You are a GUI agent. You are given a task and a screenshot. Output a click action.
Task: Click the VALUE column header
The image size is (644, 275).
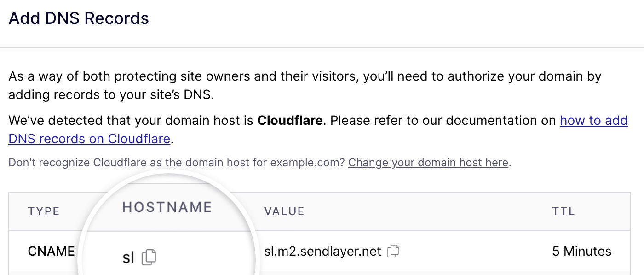click(284, 211)
